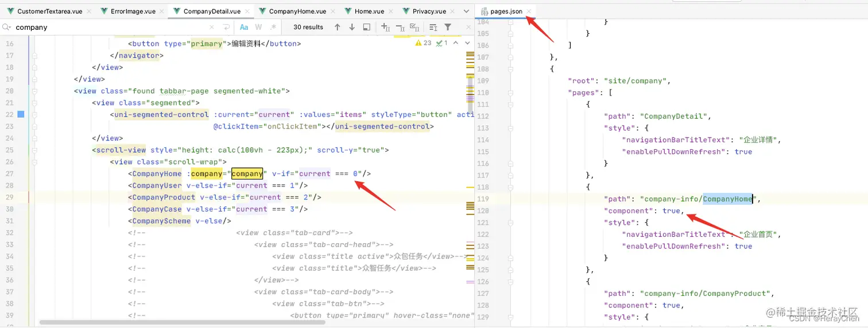The image size is (868, 328).
Task: Toggle multiline search mode icon
Action: click(x=433, y=27)
